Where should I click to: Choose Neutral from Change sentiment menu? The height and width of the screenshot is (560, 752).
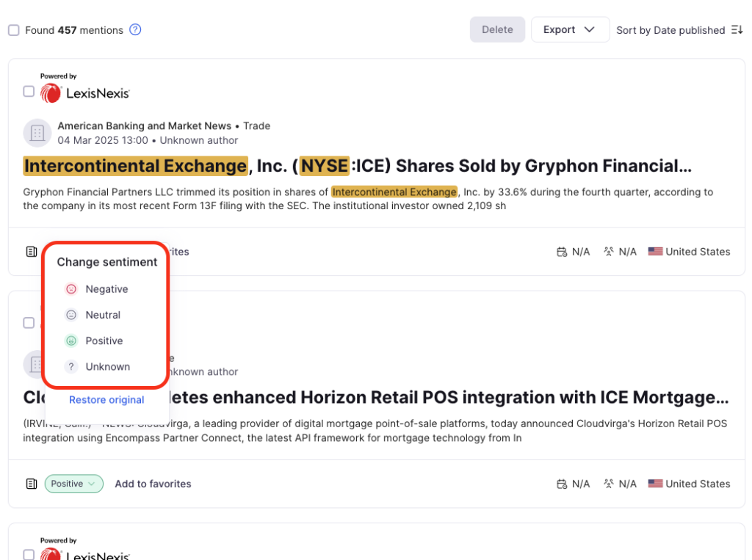pos(103,315)
